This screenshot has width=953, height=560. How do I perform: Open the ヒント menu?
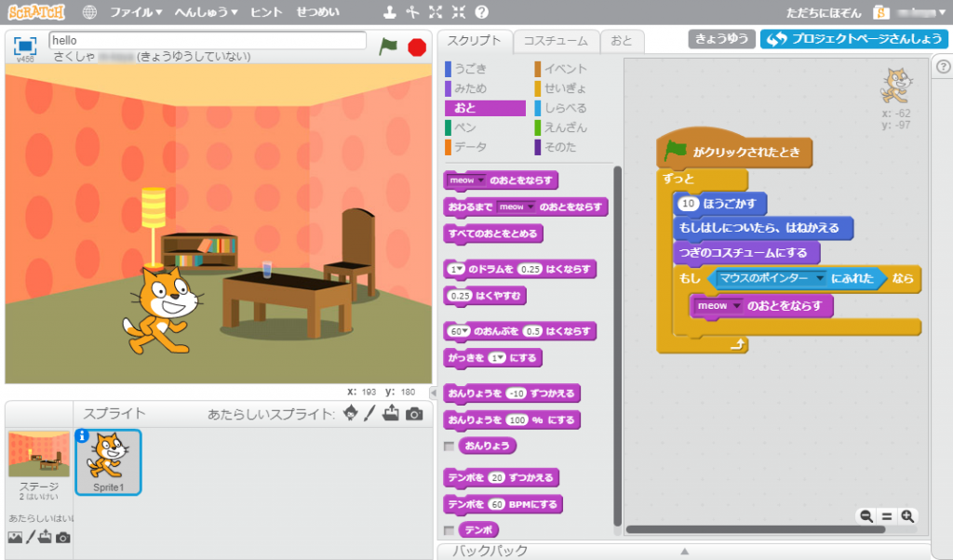(266, 12)
